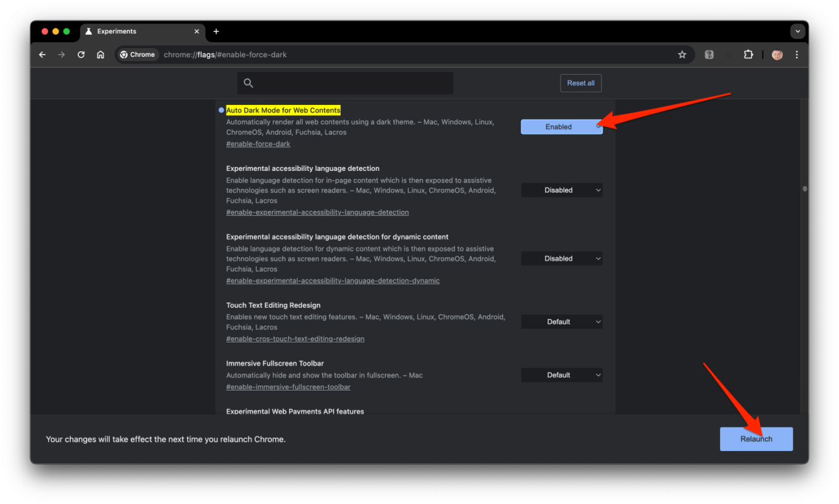The width and height of the screenshot is (839, 504).
Task: Click the Reset all button
Action: (x=581, y=83)
